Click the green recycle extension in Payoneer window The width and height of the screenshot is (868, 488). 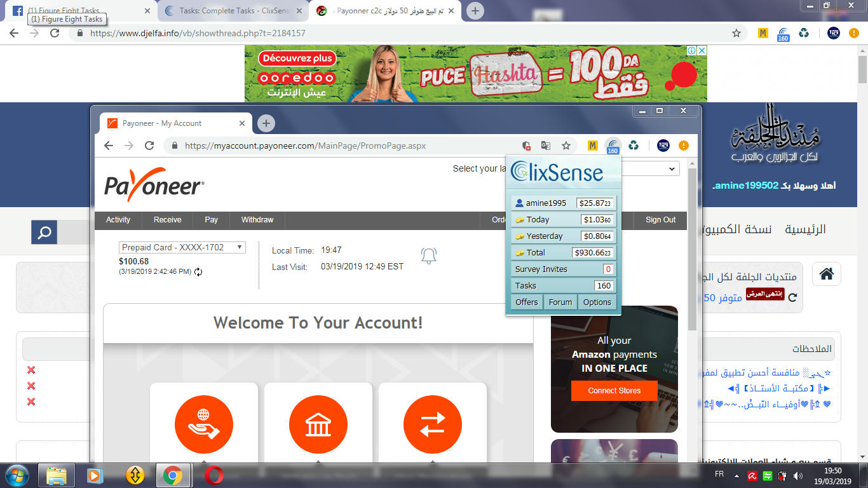pos(634,146)
